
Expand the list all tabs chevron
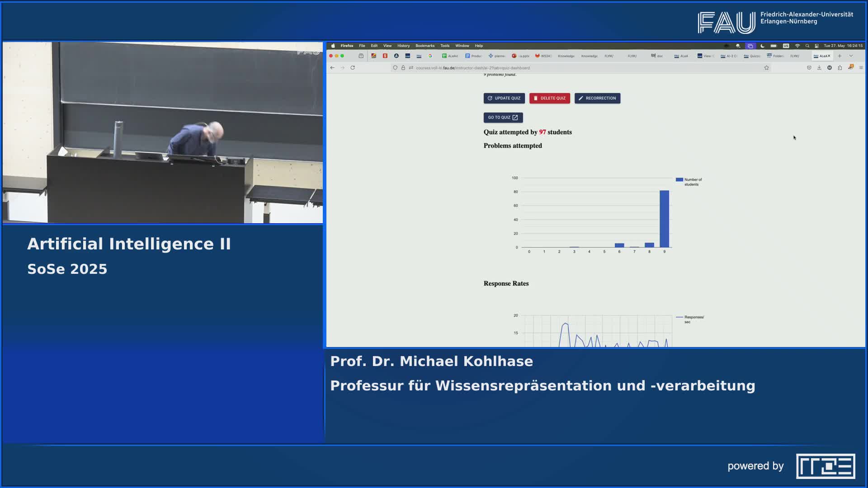[851, 56]
